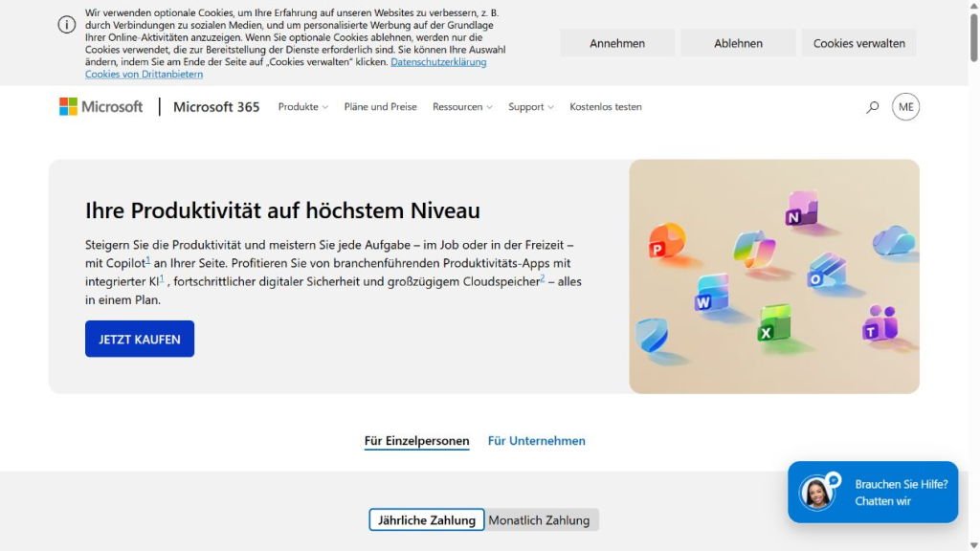Click the vertical scrollbar thumb
The image size is (980, 551).
[x=973, y=37]
